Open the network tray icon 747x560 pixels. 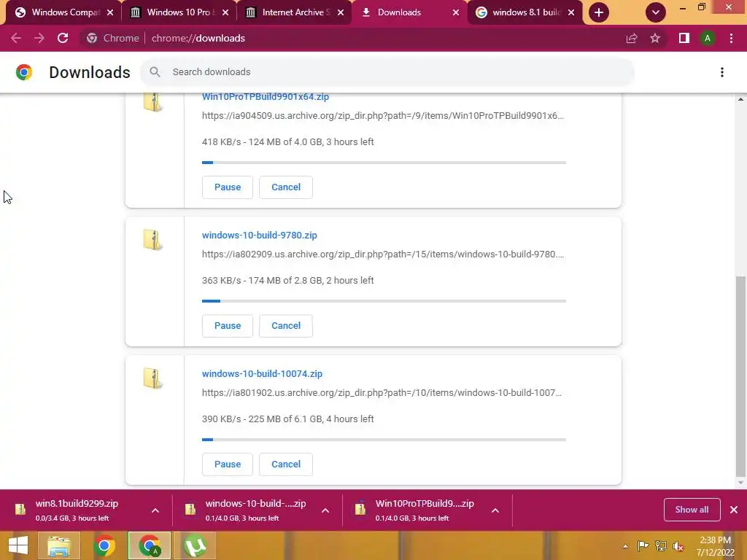(x=661, y=546)
